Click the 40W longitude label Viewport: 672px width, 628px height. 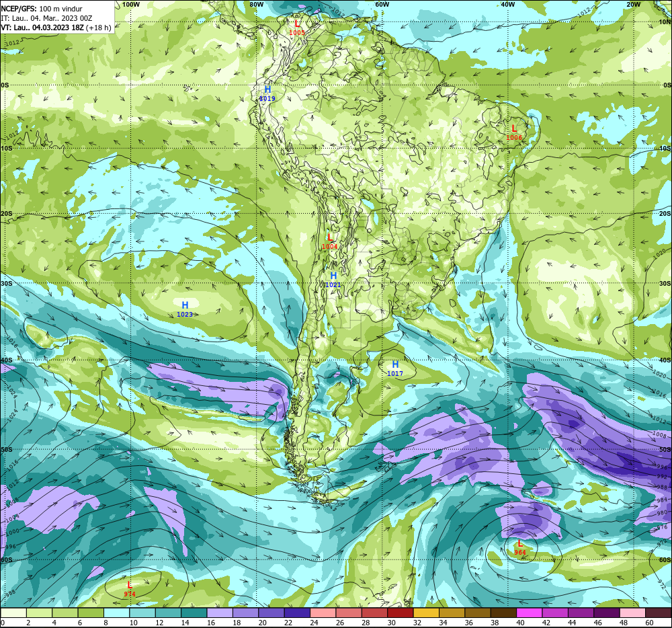[508, 4]
